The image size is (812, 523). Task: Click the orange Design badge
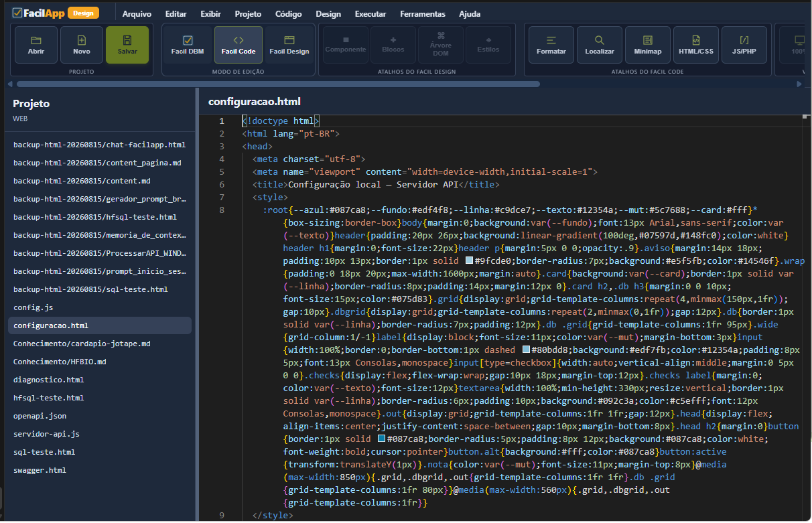point(84,13)
